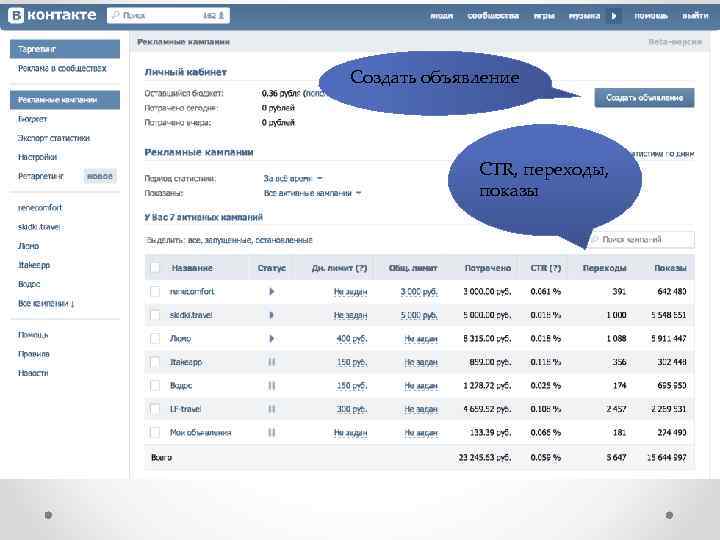The image size is (720, 540).
Task: Click the 'музыка' header menu item
Action: coord(585,16)
